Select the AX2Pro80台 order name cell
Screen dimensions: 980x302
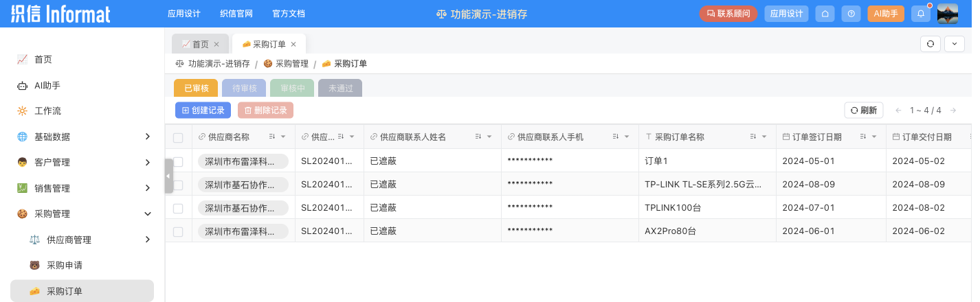pos(707,231)
